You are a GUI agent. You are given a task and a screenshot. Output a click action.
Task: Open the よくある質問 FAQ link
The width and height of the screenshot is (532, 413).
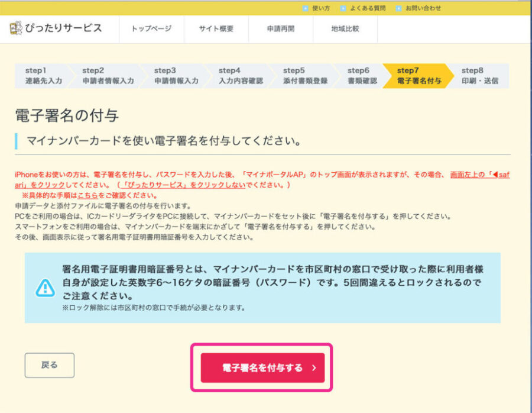click(368, 8)
